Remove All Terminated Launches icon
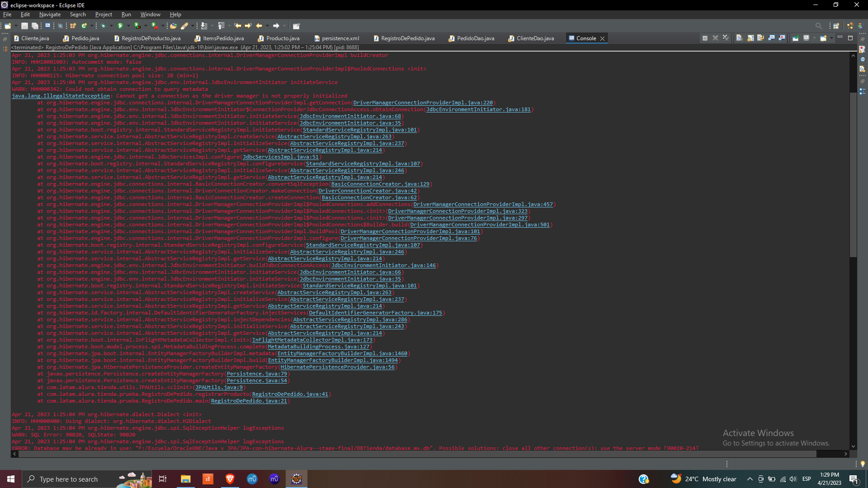 (726, 38)
